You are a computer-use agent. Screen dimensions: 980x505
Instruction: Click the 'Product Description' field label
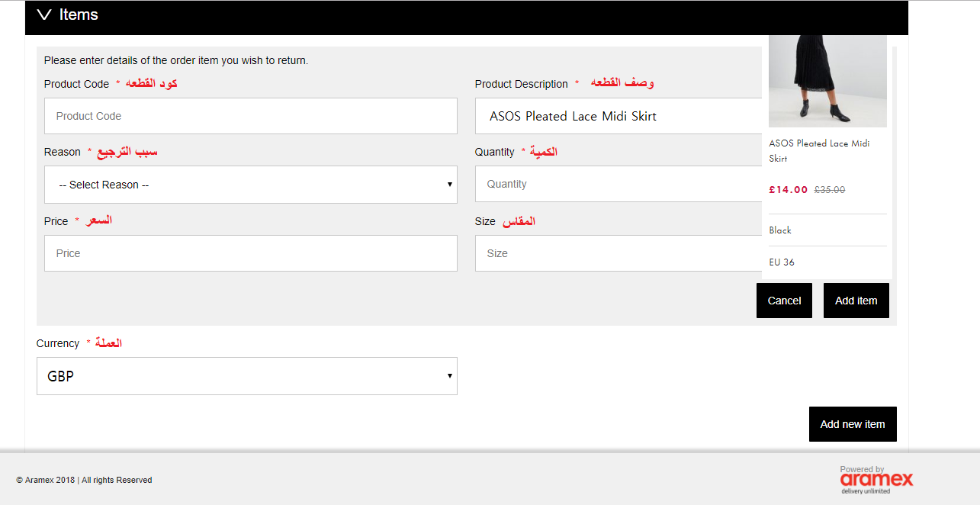pos(522,84)
